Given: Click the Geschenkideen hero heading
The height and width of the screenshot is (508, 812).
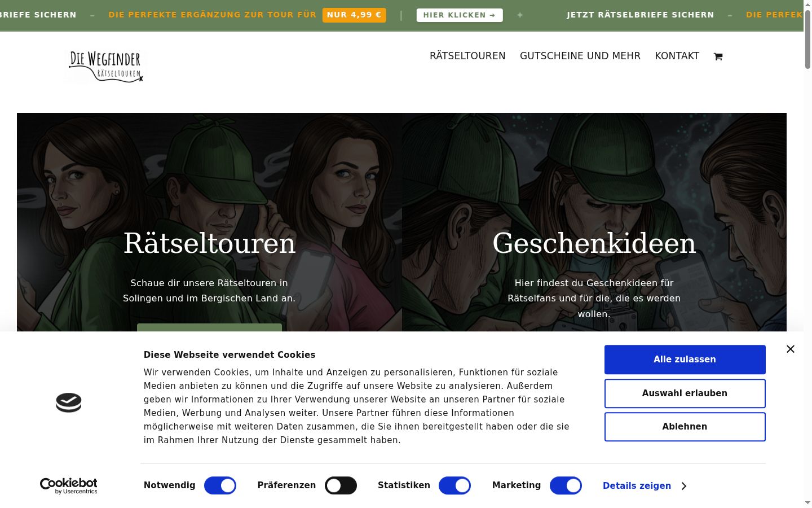Looking at the screenshot, I should coord(594,243).
